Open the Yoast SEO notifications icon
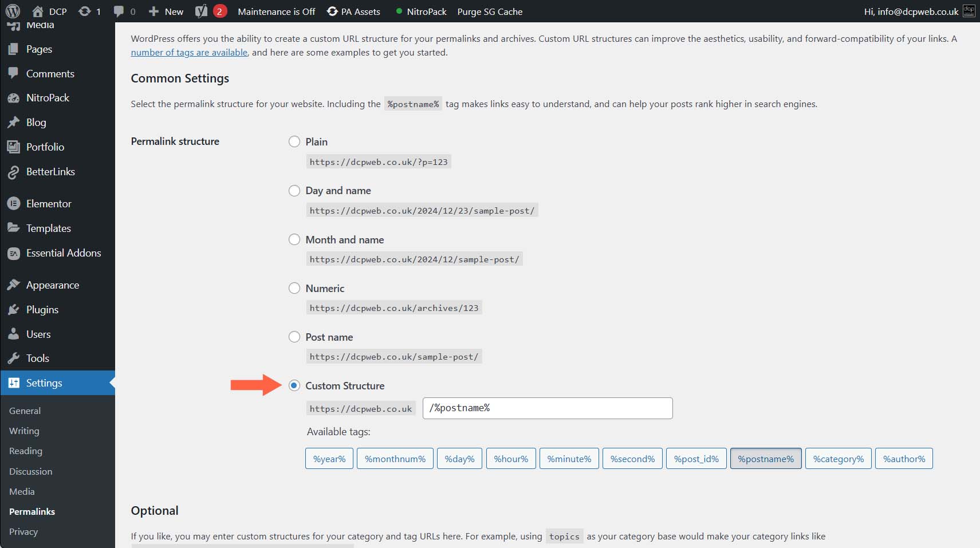The width and height of the screenshot is (980, 548). [x=202, y=11]
